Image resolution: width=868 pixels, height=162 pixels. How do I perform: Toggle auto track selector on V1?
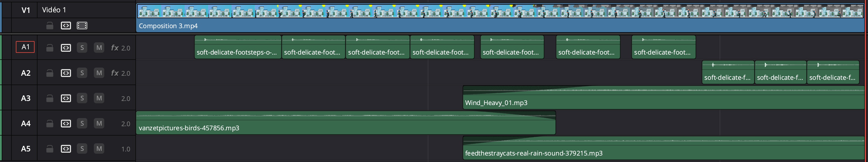point(66,26)
